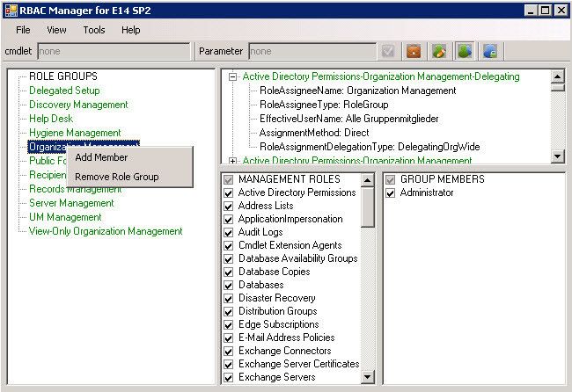572x392 pixels.
Task: Open the Tools menu
Action: click(x=94, y=30)
